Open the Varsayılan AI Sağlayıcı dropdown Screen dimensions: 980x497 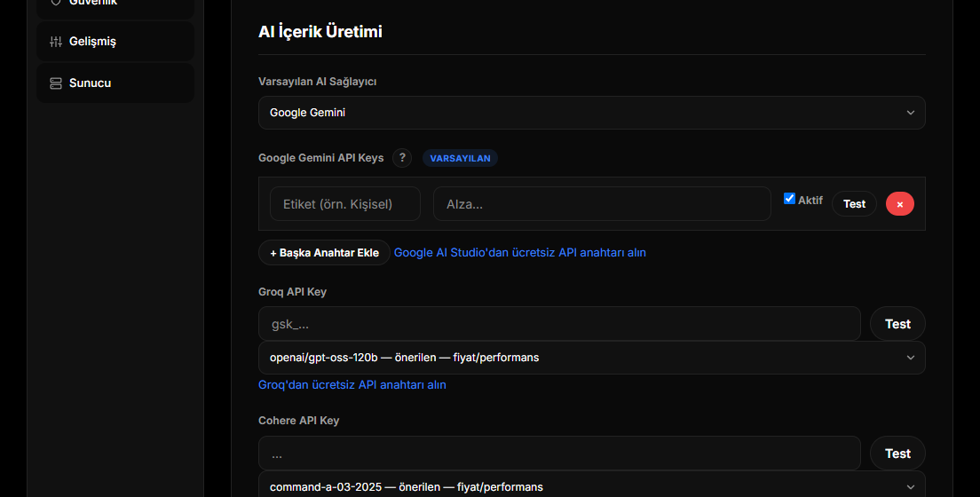(591, 113)
